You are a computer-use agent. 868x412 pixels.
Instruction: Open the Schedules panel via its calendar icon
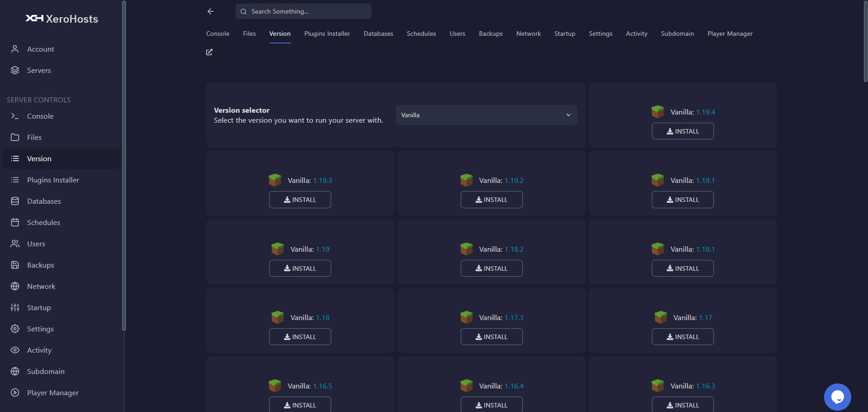[x=15, y=222]
